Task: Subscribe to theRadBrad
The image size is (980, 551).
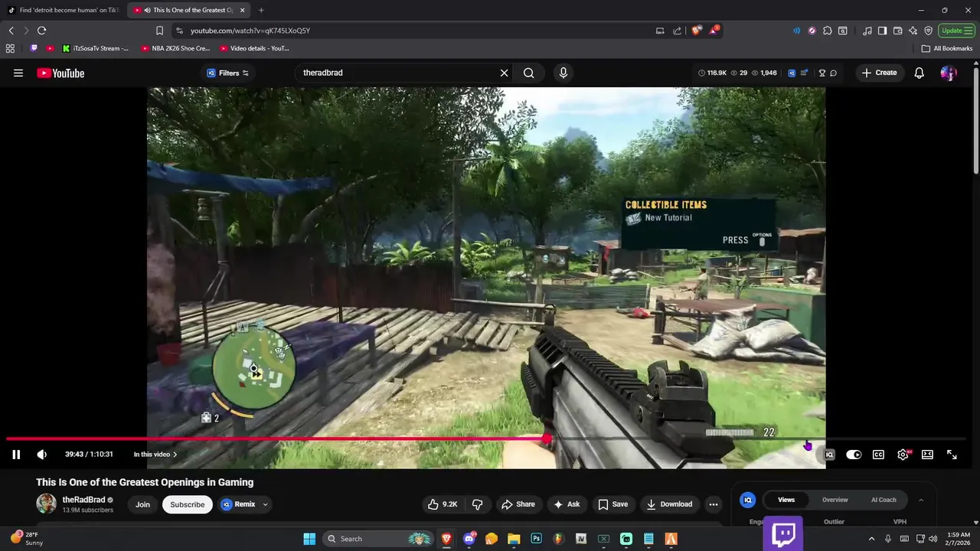Action: [188, 504]
